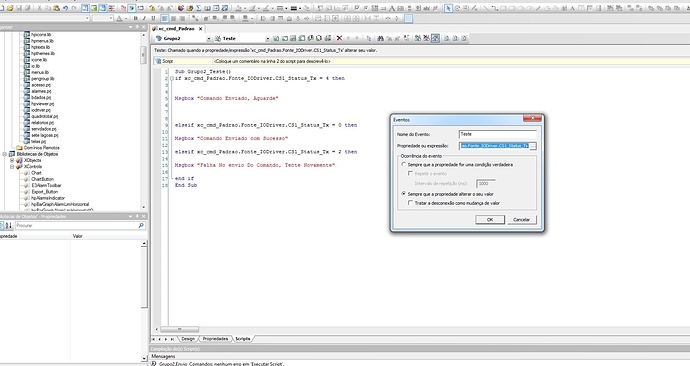The width and height of the screenshot is (690, 366).
Task: Click the paste clipboard toolbar icon
Action: click(x=56, y=8)
